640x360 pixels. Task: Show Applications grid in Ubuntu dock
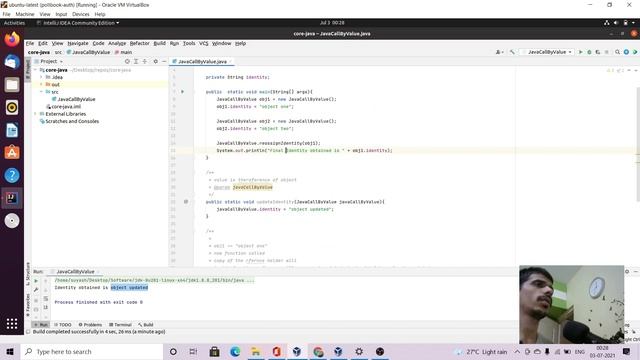point(12,324)
